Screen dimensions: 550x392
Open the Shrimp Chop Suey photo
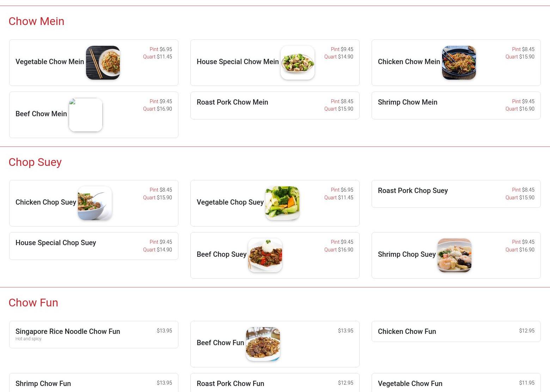coord(454,255)
